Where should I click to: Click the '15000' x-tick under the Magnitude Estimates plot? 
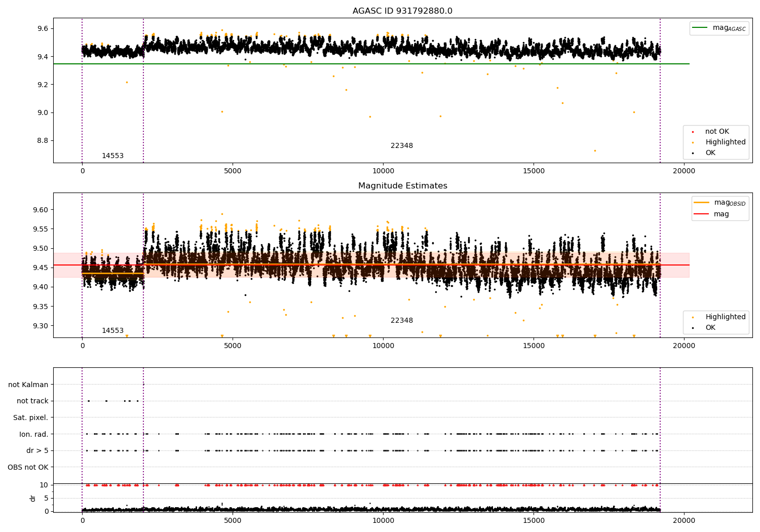coord(534,346)
